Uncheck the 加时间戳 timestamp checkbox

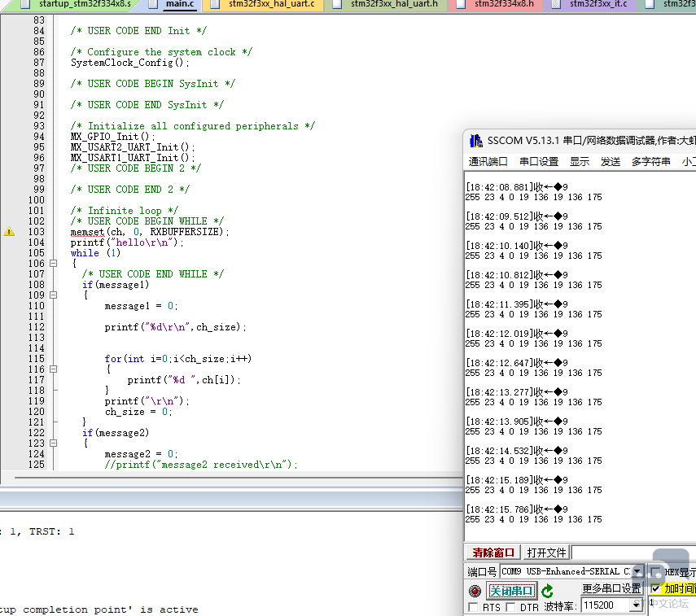(x=656, y=588)
